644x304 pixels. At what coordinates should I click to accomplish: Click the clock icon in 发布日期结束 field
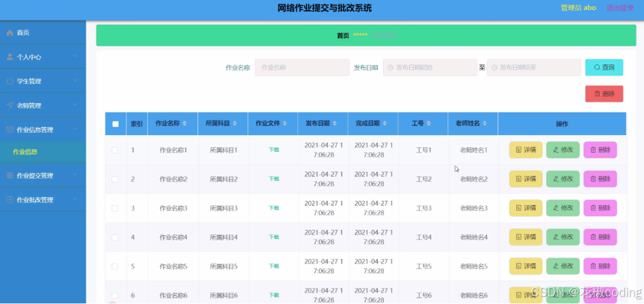coord(494,68)
